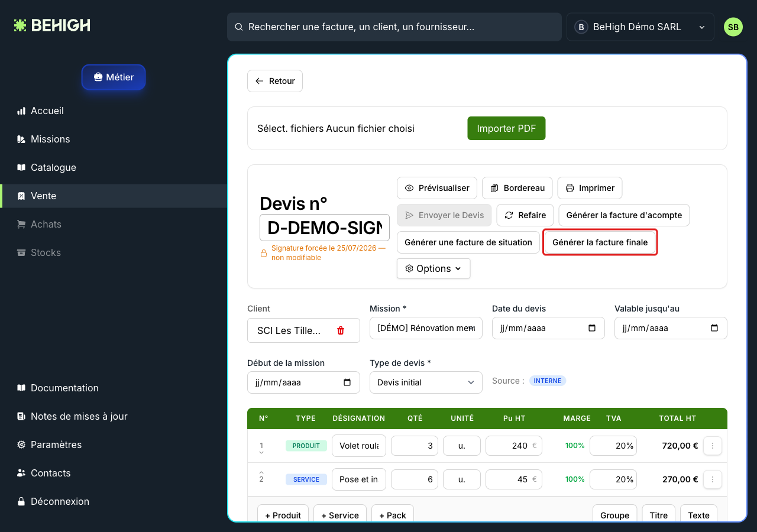Screen dimensions: 757x532
Task: Open calendar picker for Date du devis
Action: (x=592, y=328)
